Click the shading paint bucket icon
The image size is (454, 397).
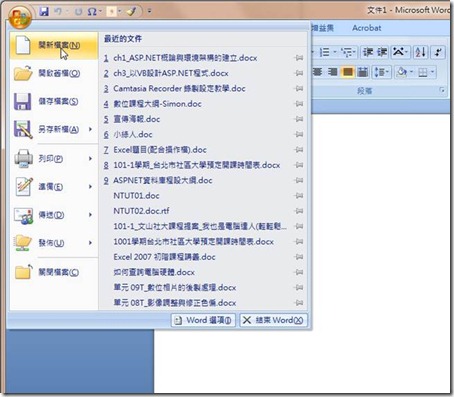pos(402,72)
